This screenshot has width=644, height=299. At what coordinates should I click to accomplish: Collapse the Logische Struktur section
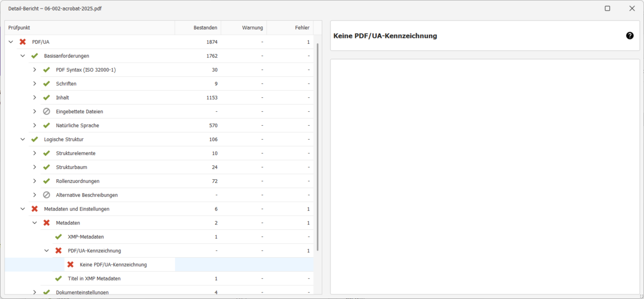[x=23, y=140]
